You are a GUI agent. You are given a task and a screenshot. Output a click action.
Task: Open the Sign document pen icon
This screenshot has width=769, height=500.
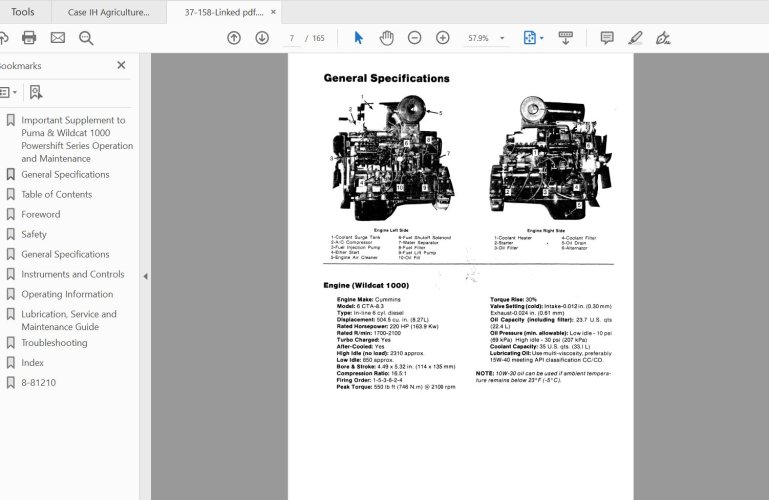pyautogui.click(x=663, y=38)
